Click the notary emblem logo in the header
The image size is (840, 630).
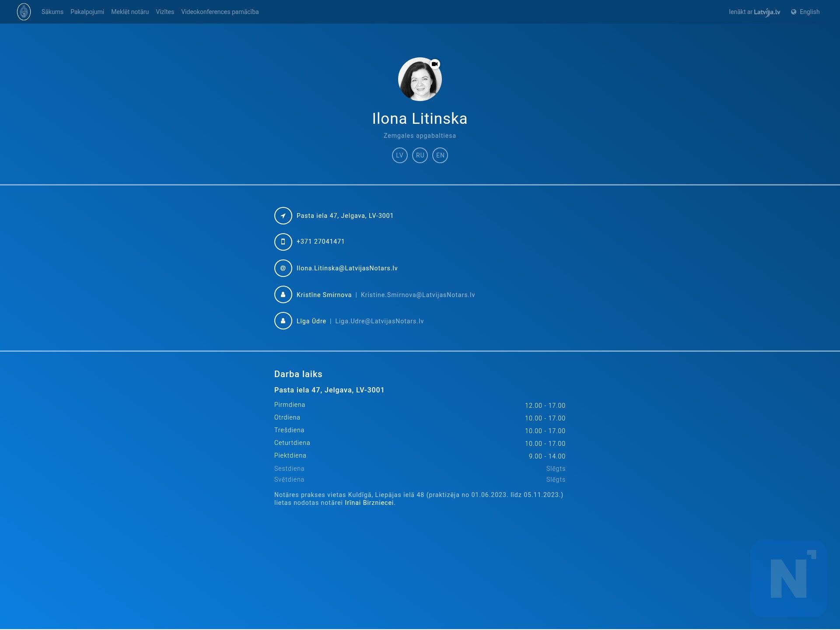point(24,12)
